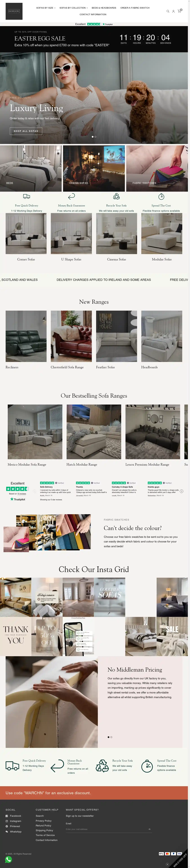190x868 pixels.
Task: Open the Chesterfield Sofa Range thumbnail
Action: [x=71, y=336]
